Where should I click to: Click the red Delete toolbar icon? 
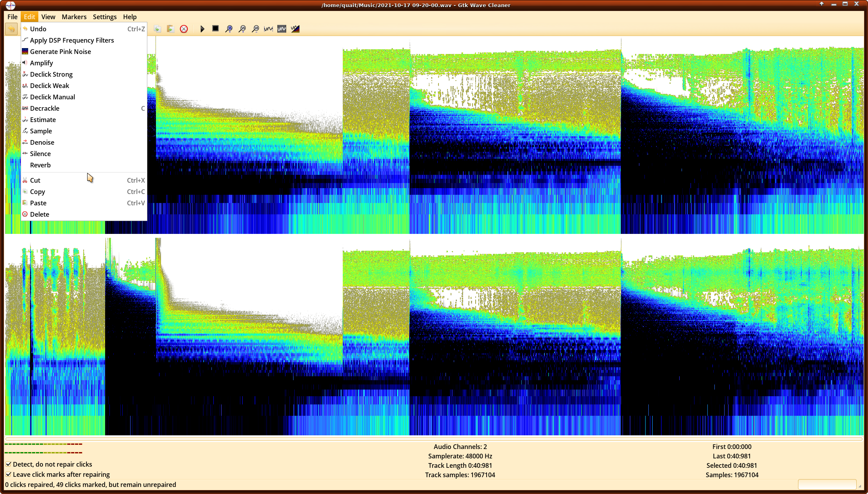pyautogui.click(x=184, y=29)
